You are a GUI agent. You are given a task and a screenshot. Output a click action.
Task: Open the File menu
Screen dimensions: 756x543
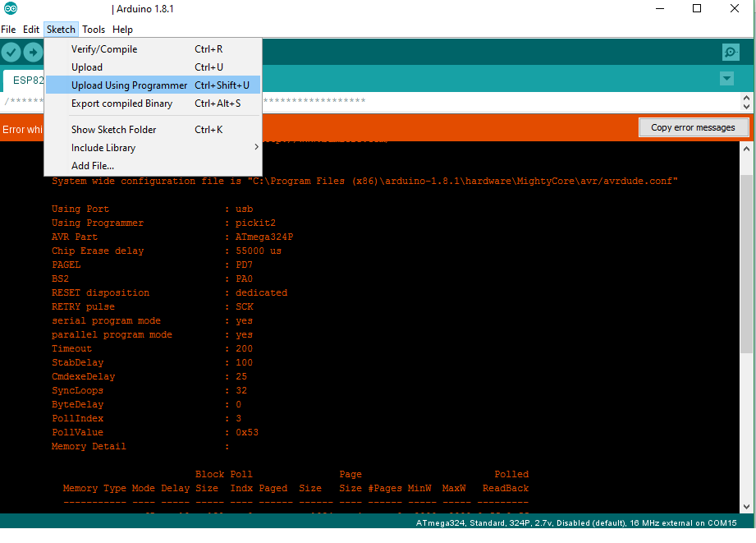coord(8,30)
